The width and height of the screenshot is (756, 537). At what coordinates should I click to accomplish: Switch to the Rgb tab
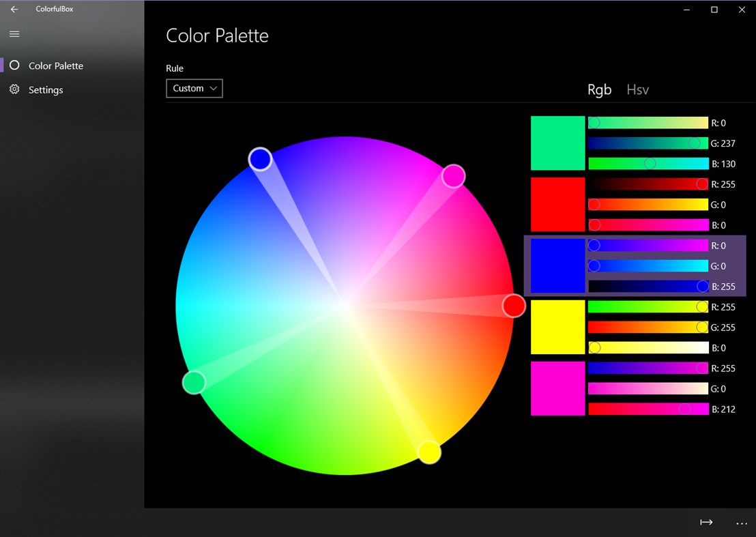pyautogui.click(x=600, y=89)
